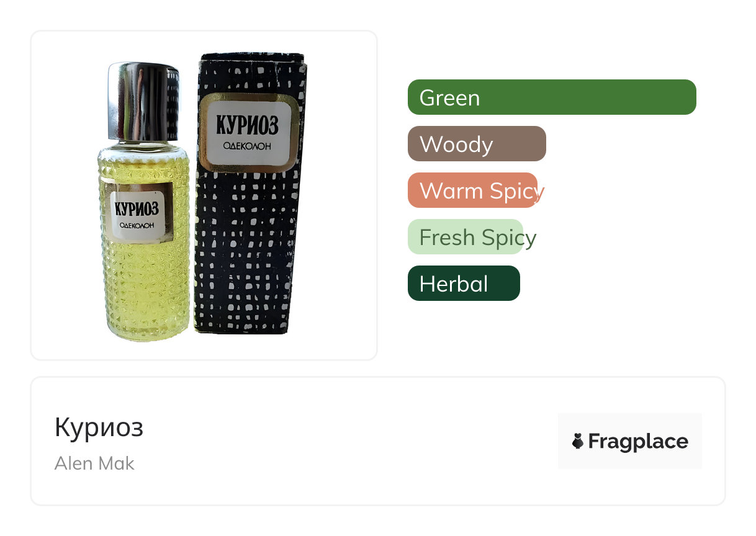The width and height of the screenshot is (756, 536).
Task: Open the Fragplace logo badge
Action: [629, 441]
